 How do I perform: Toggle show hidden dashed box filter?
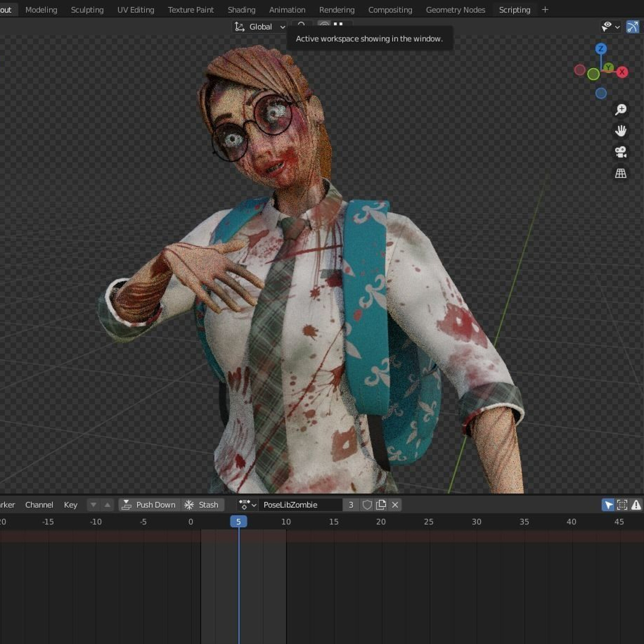[622, 505]
